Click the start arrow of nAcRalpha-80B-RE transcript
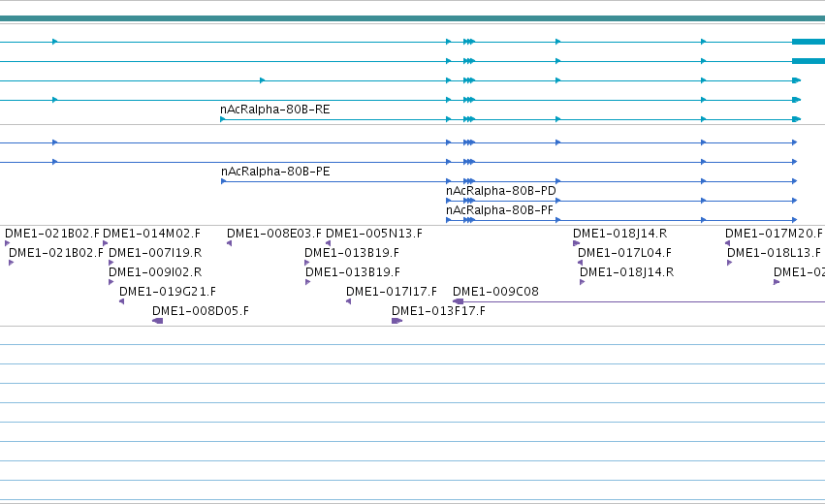 tap(223, 119)
